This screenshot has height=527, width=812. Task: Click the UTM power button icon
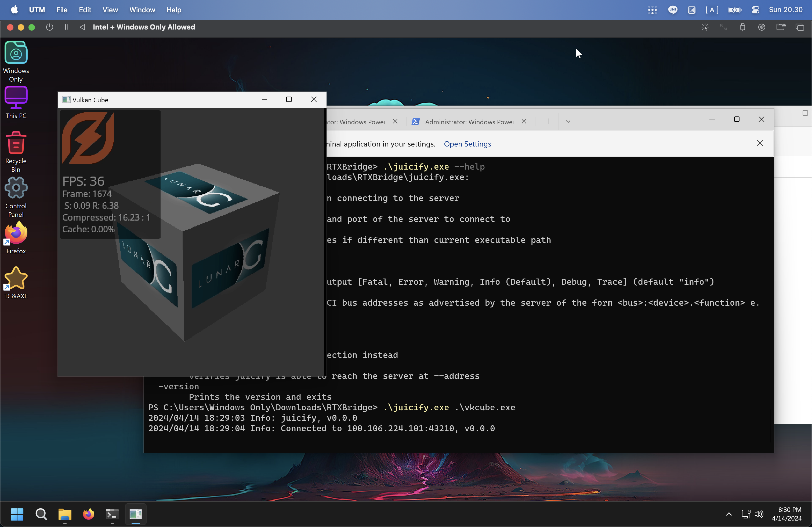point(49,27)
